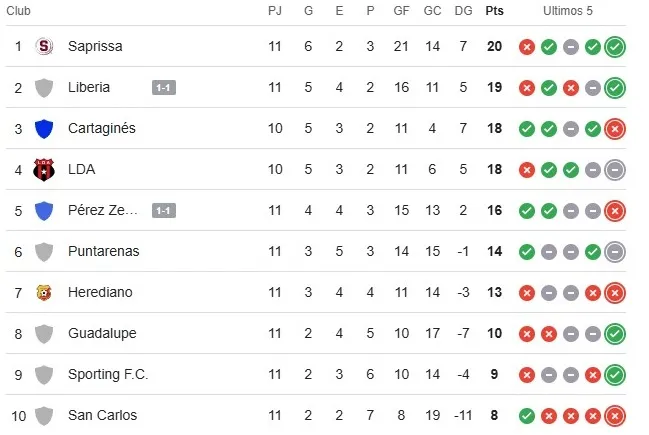Click Cartaginés' latest result loss icon

point(615,129)
